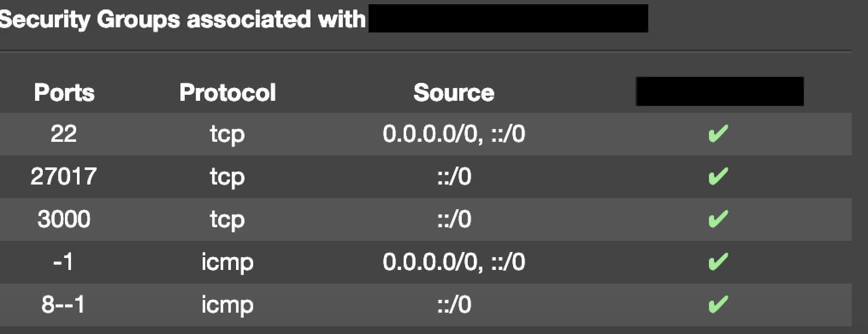This screenshot has width=868, height=334.
Task: Select the -1 port cell
Action: [x=64, y=262]
